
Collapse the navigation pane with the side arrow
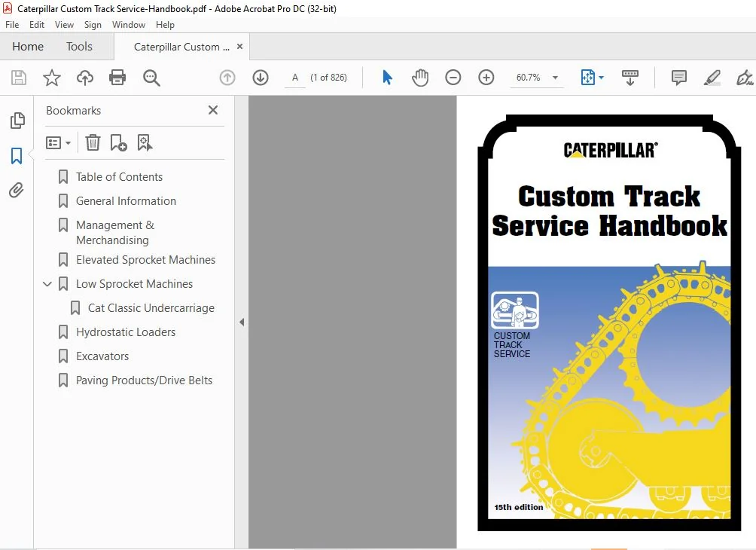pos(242,322)
